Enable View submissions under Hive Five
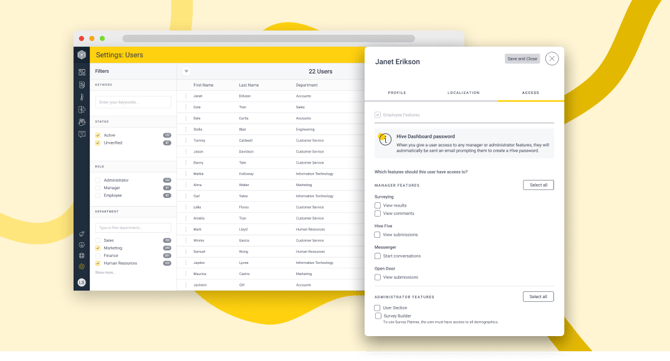The image size is (670, 361). (377, 235)
